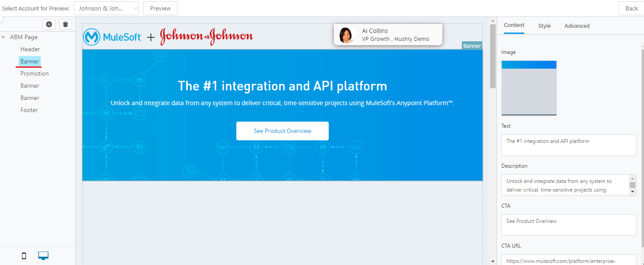Open the Content tab
The width and height of the screenshot is (644, 265).
coord(514,25)
